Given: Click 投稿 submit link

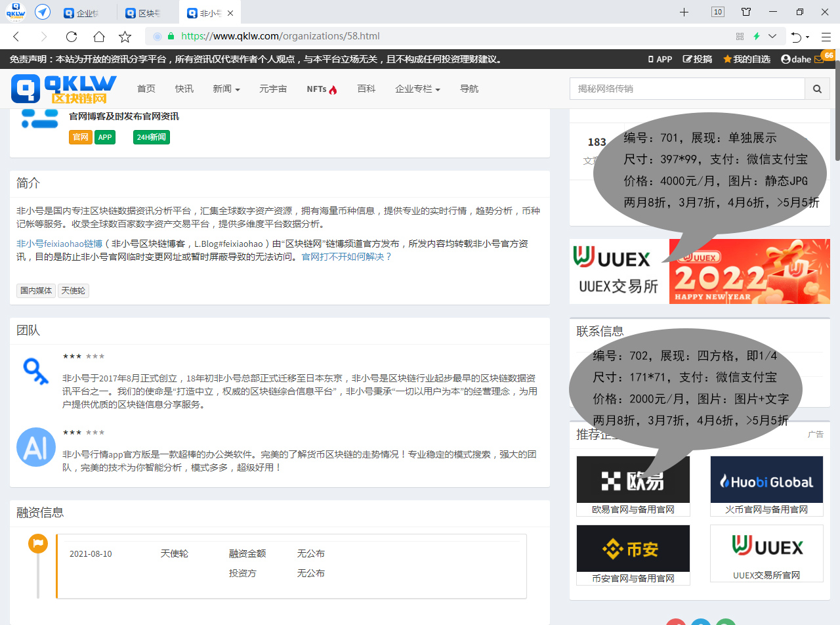Looking at the screenshot, I should [698, 59].
